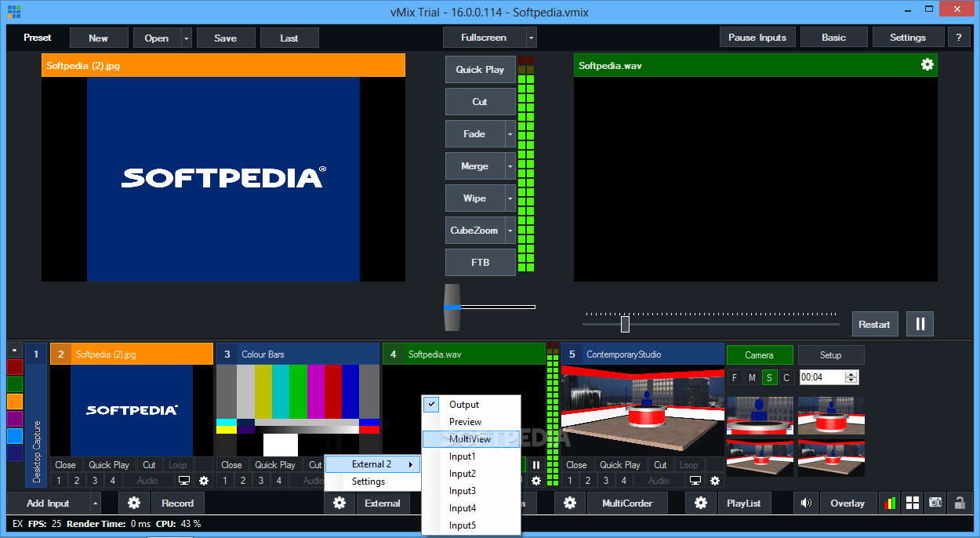Click 00:04 duration input field
The width and height of the screenshot is (980, 538).
822,377
